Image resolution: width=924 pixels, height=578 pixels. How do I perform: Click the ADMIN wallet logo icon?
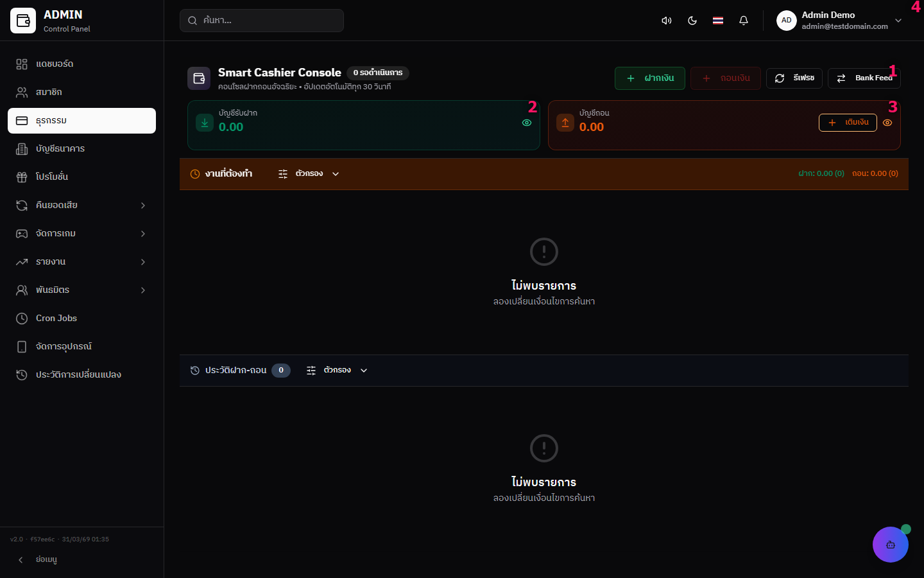coord(23,21)
